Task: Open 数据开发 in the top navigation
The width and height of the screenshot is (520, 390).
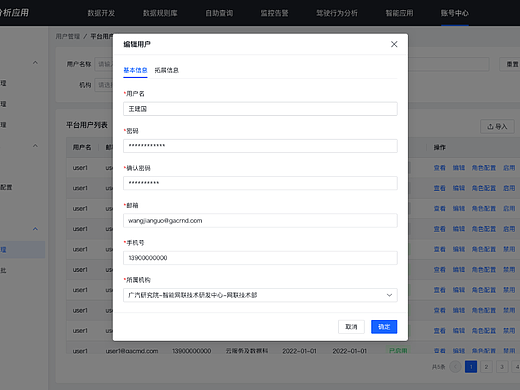Action: [101, 13]
